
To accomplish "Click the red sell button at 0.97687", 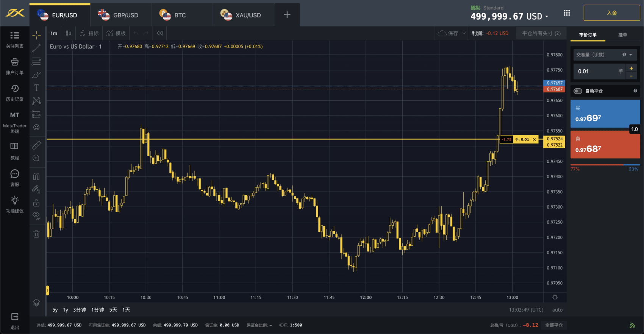I will tap(605, 145).
